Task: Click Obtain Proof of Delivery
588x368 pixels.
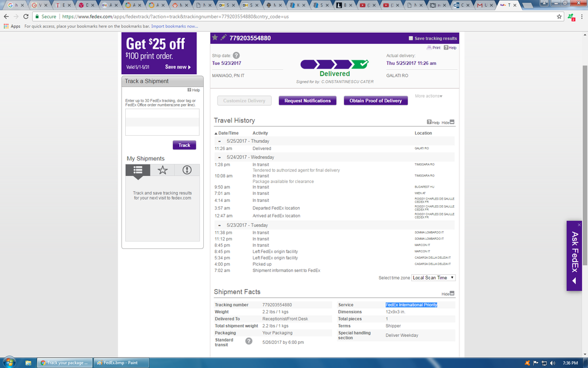Action: coord(376,101)
